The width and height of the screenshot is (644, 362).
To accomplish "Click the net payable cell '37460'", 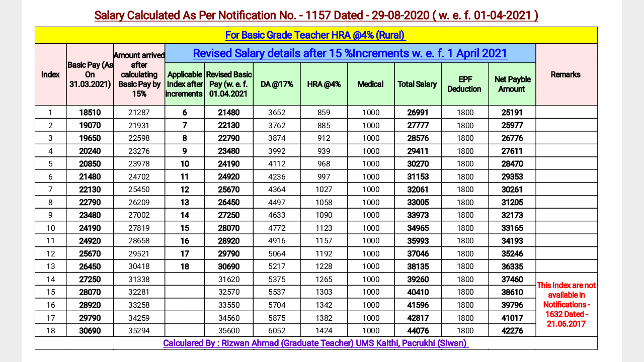I will pos(512,279).
